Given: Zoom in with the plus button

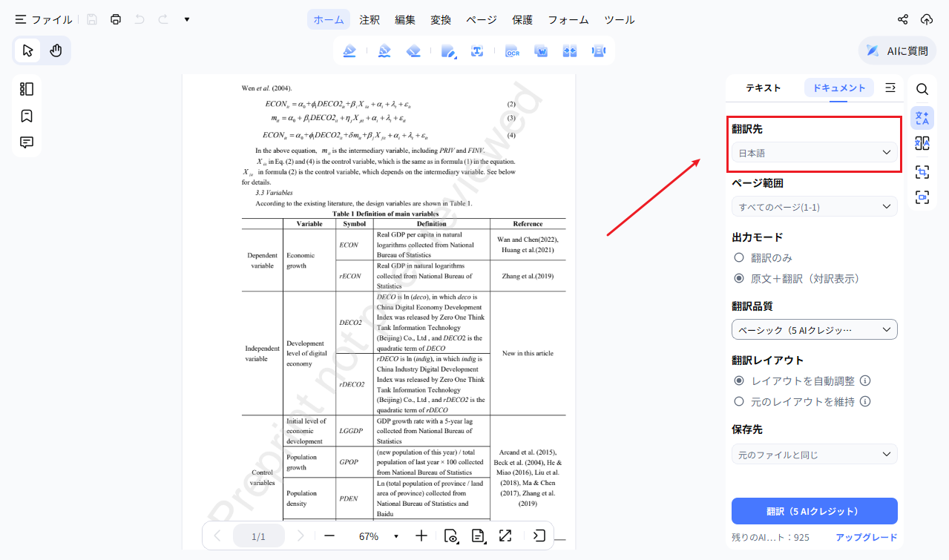Looking at the screenshot, I should tap(421, 536).
